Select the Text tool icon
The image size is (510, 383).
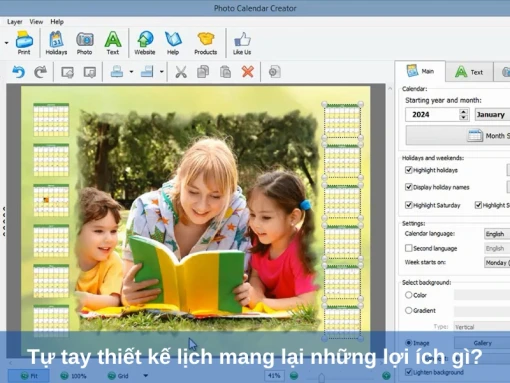pyautogui.click(x=113, y=43)
